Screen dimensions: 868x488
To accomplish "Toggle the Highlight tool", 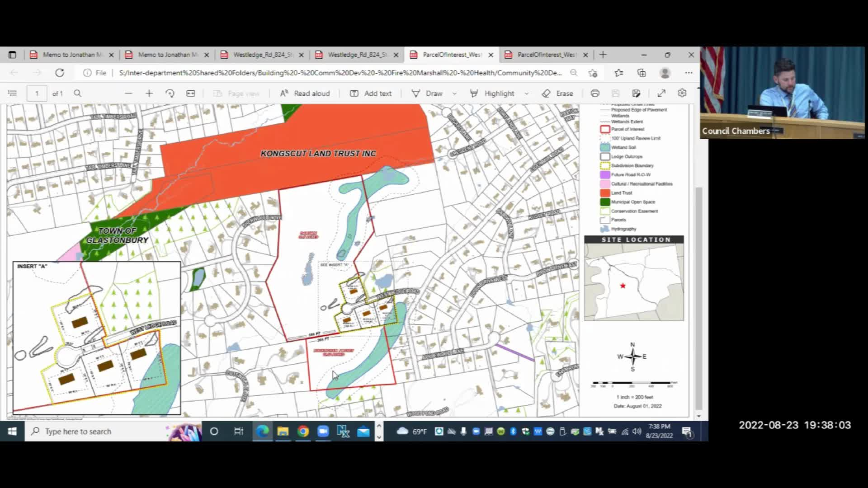I will [492, 94].
